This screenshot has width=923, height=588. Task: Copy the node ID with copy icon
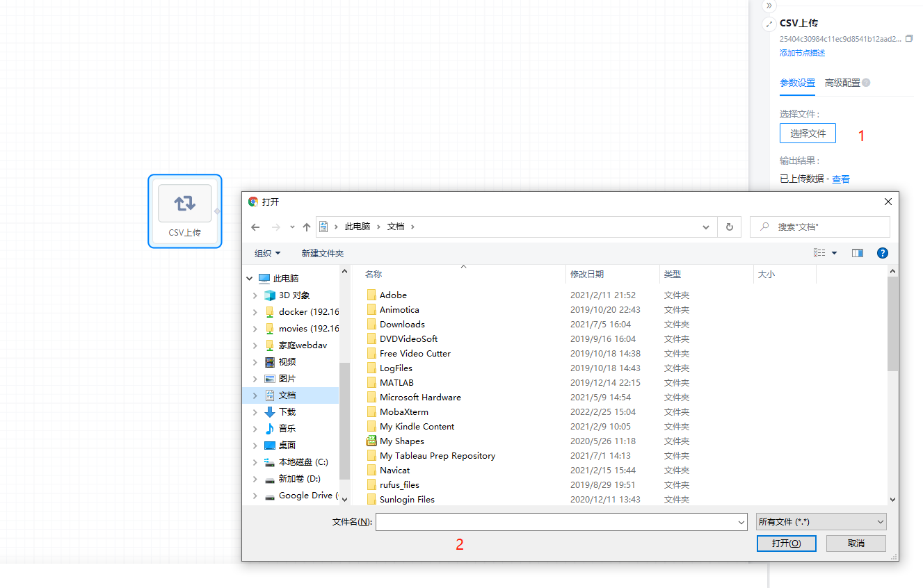pos(908,39)
